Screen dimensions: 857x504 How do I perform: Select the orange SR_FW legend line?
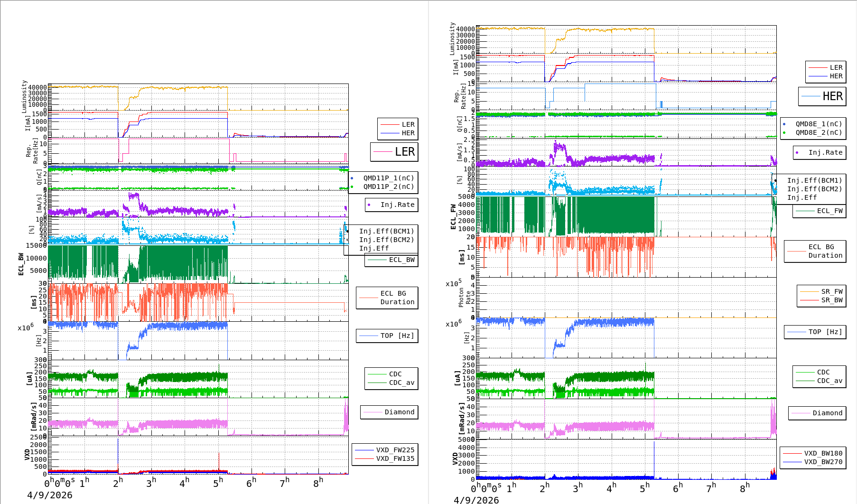pos(809,292)
